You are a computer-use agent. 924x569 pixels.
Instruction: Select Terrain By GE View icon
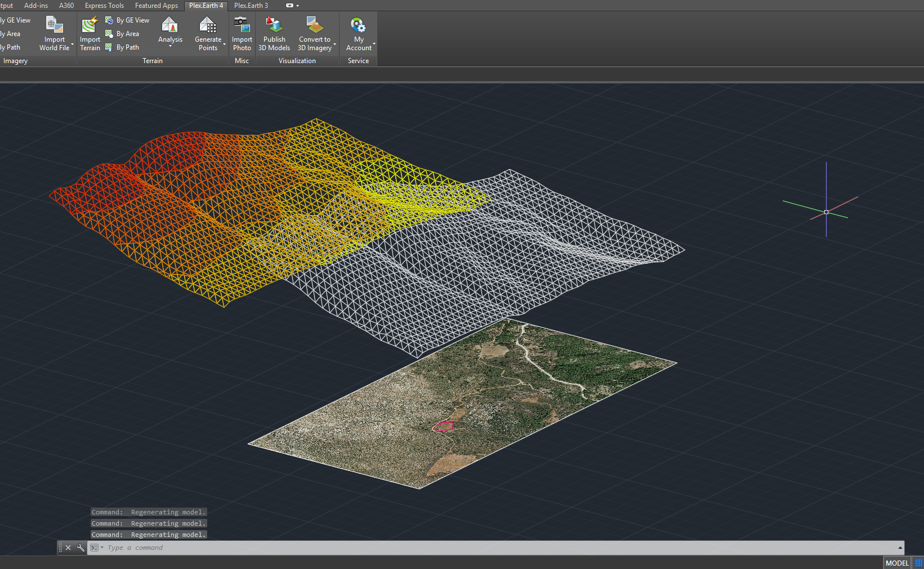(109, 20)
